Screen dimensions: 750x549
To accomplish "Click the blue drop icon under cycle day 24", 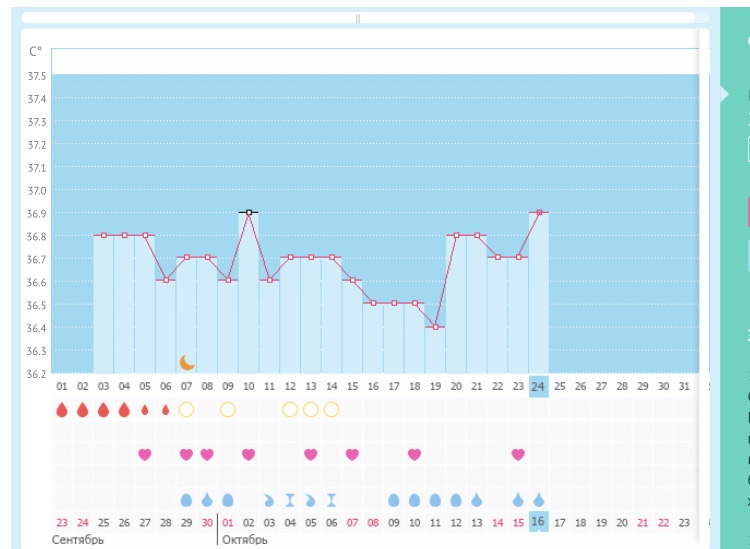I will [x=539, y=499].
